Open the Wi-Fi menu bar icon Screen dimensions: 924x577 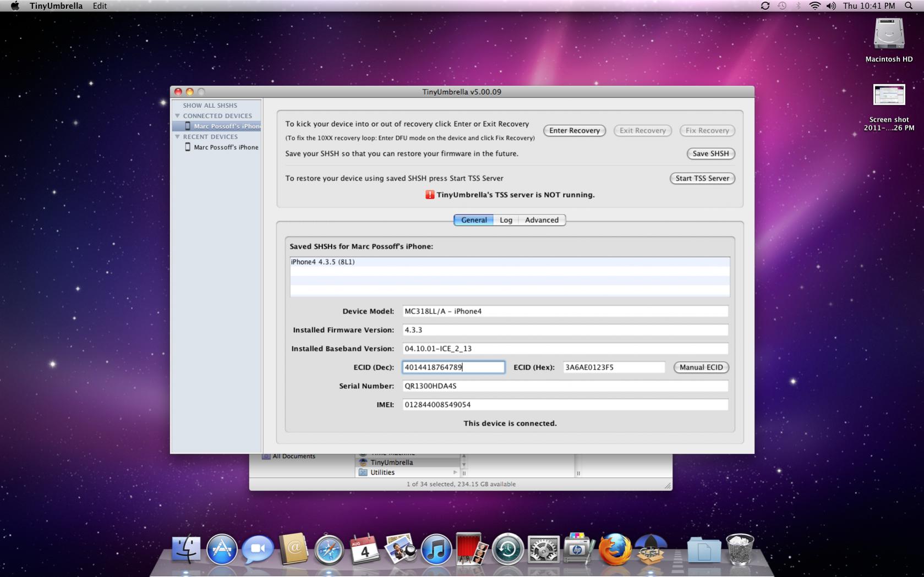tap(815, 6)
